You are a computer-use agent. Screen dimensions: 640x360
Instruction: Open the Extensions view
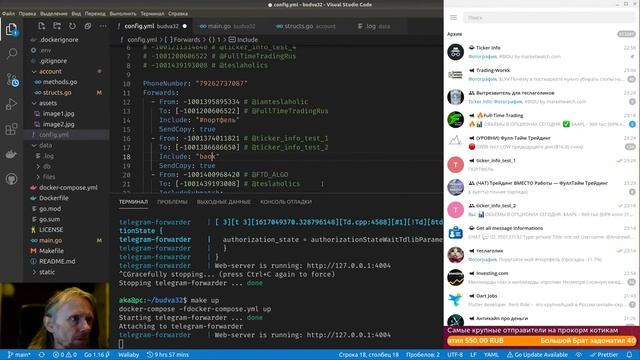coord(11,129)
